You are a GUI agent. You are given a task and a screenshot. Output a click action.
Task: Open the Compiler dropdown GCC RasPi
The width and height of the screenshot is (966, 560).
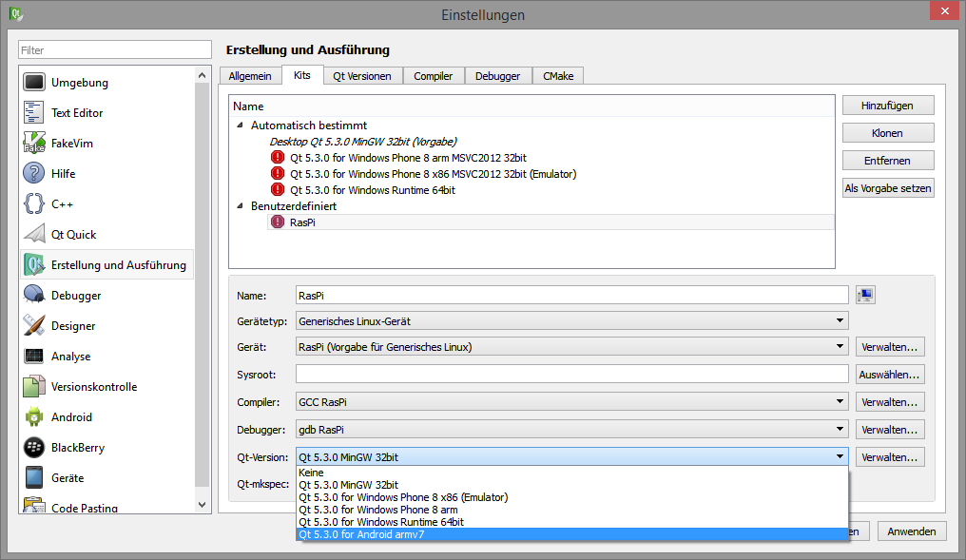pos(571,401)
